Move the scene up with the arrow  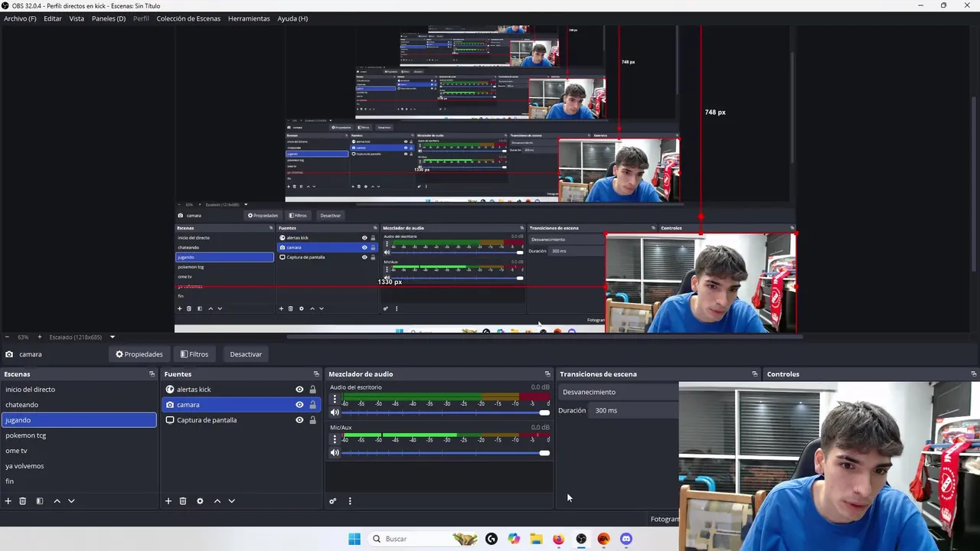[57, 501]
